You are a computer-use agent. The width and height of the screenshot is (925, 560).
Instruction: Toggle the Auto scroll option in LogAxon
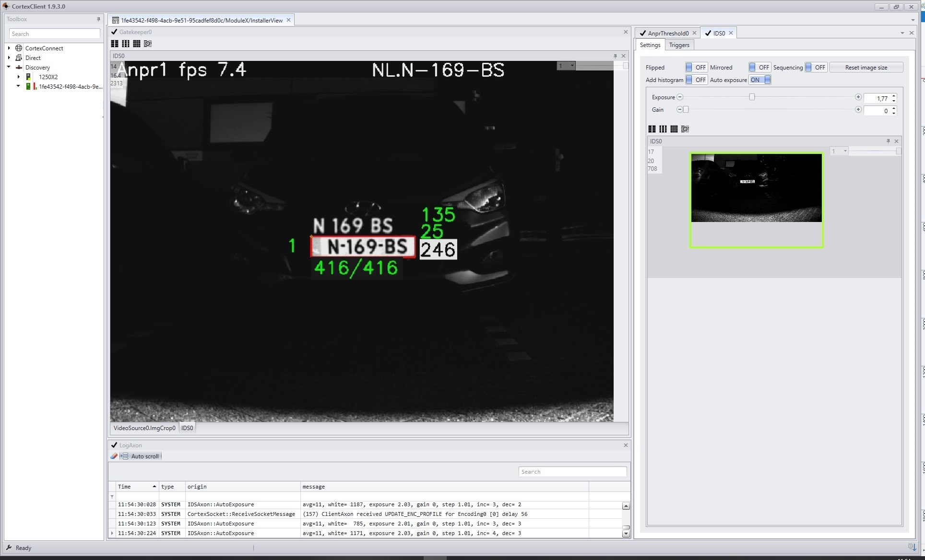[x=141, y=456]
